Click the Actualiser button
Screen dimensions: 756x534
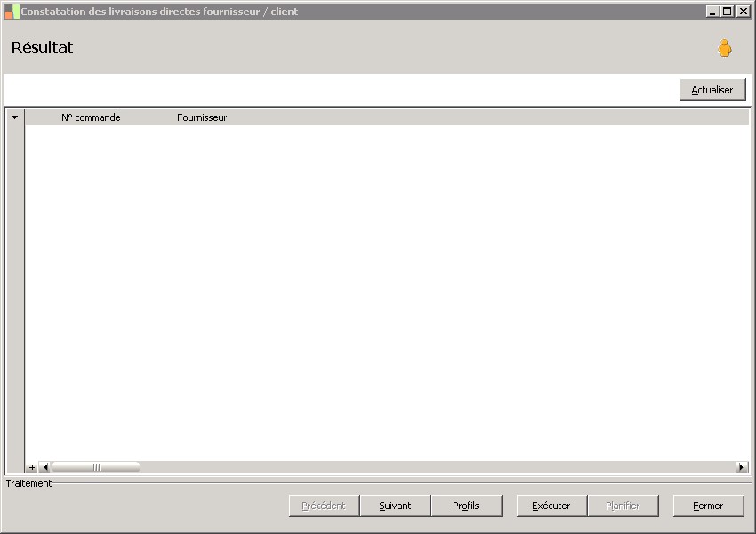pyautogui.click(x=712, y=90)
